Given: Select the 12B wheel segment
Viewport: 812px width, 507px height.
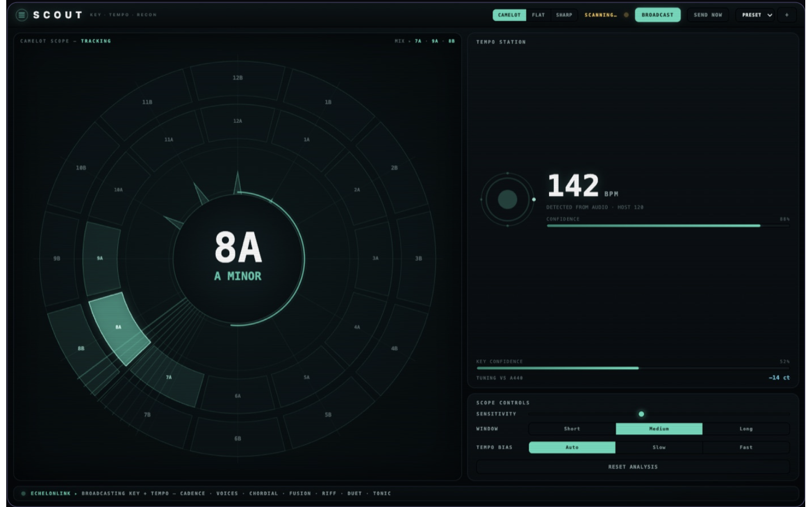Looking at the screenshot, I should [x=238, y=78].
